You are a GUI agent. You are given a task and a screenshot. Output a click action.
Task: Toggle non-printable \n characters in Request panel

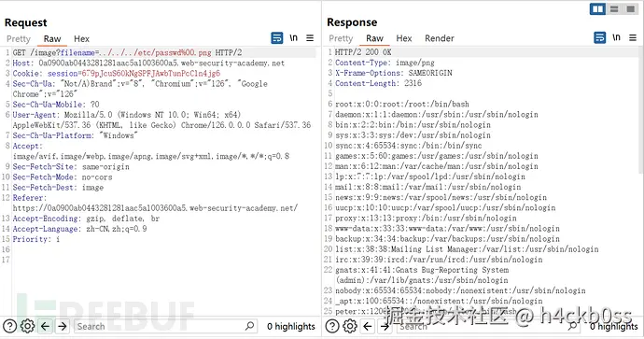pyautogui.click(x=293, y=37)
